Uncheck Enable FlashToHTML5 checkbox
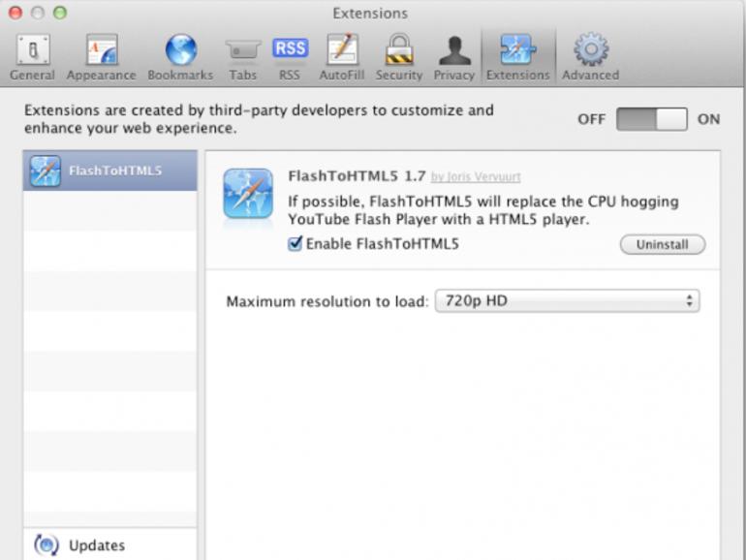 [295, 243]
